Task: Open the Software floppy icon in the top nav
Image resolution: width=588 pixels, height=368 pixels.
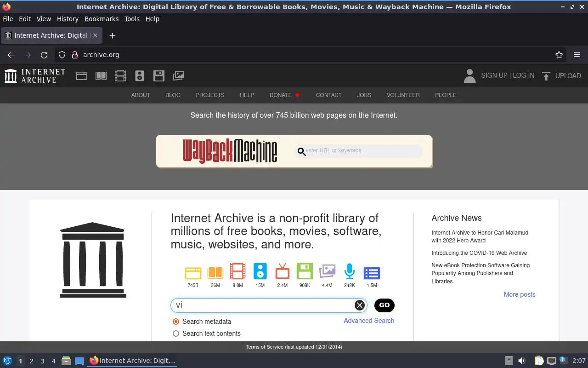Action: coord(159,76)
